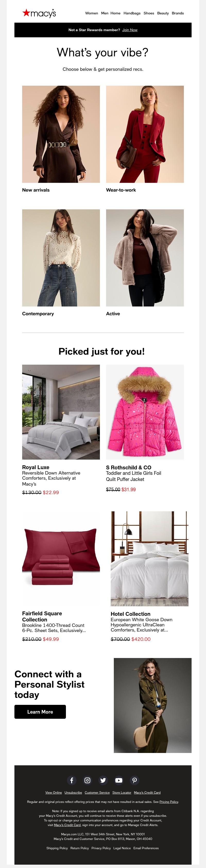Viewport: 206px width, 868px height.
Task: Click Join Now for Star Rewards
Action: tap(130, 30)
